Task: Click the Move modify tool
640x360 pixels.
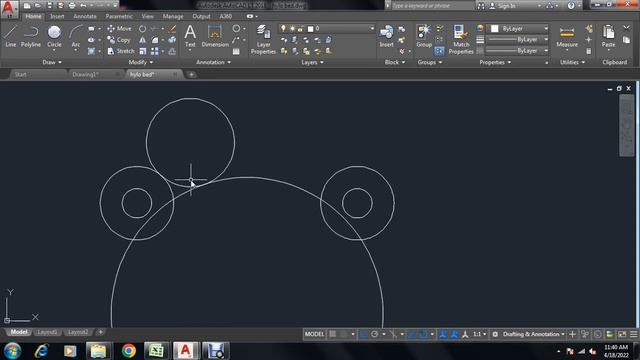Action: 119,29
